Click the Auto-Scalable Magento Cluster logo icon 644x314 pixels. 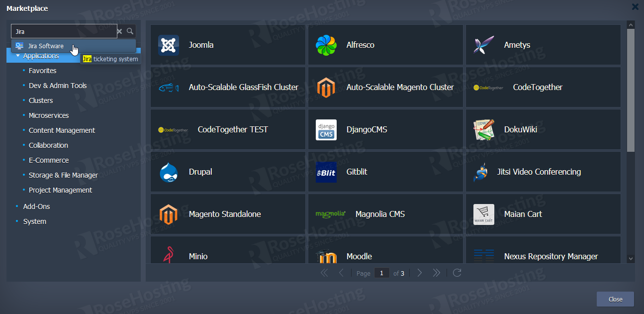[326, 88]
